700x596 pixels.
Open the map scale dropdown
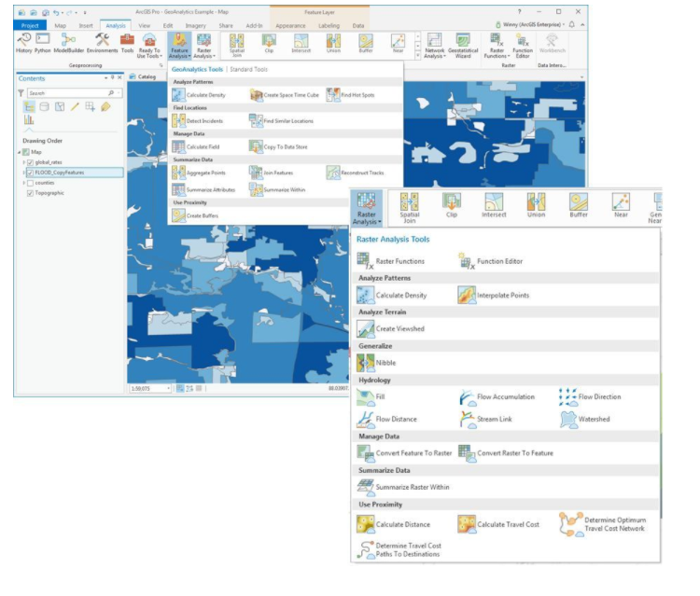point(168,388)
